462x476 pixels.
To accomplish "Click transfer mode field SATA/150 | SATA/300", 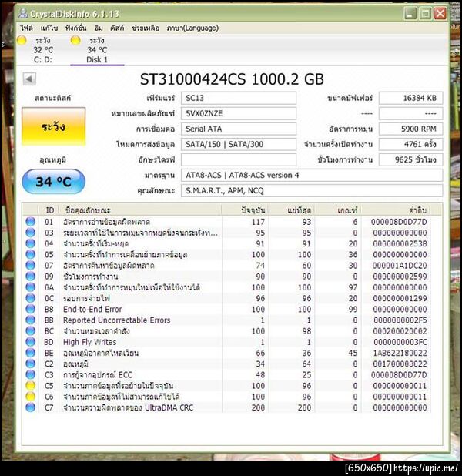I will [x=239, y=144].
